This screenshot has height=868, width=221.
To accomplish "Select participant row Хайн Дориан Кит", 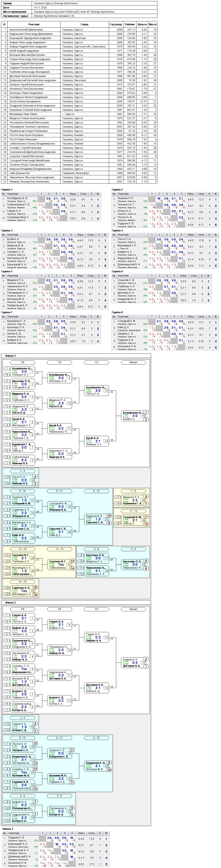I will 79,173.
